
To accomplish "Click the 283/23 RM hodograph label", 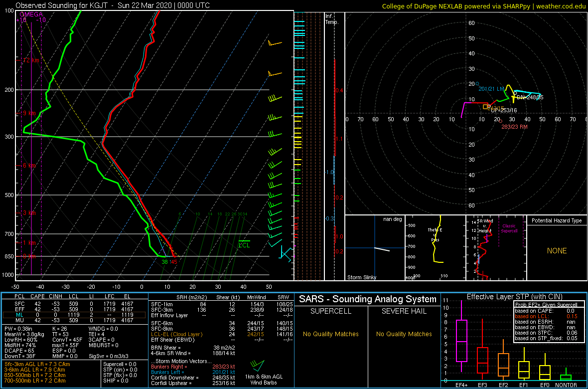I will pyautogui.click(x=514, y=127).
